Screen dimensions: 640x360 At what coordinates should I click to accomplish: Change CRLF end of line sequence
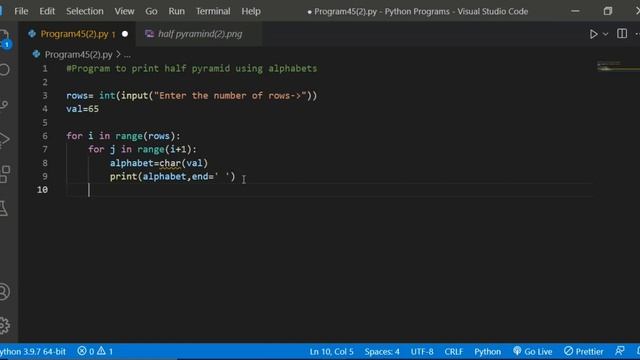pos(453,351)
